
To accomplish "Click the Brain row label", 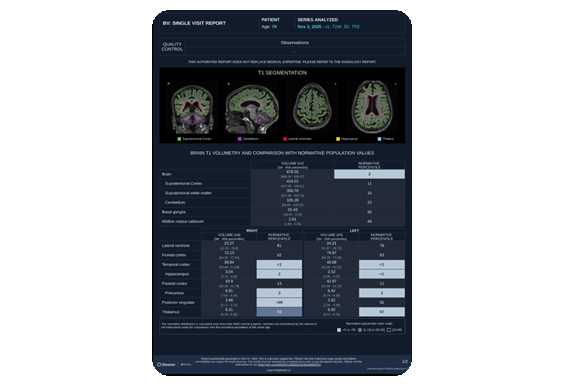I will tap(167, 174).
